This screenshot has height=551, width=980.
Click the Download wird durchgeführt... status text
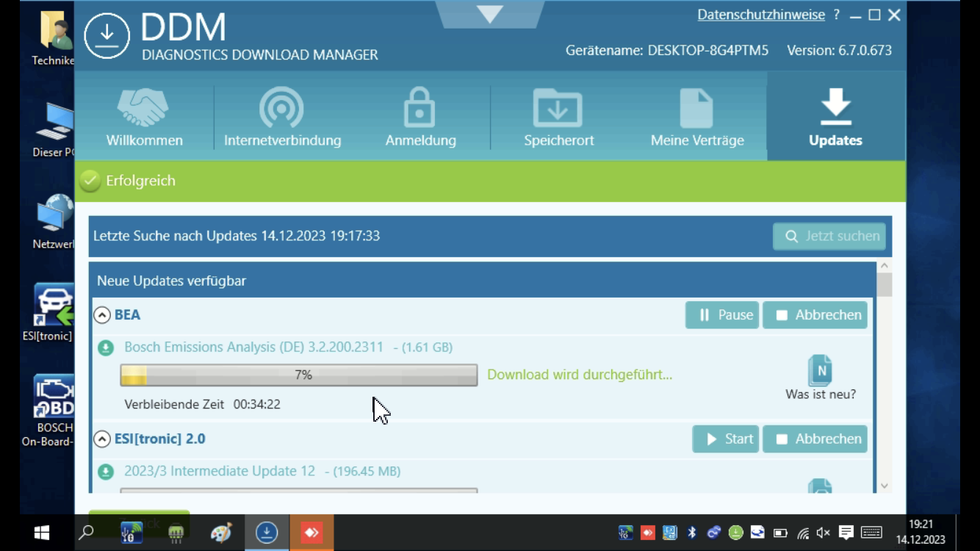click(580, 375)
